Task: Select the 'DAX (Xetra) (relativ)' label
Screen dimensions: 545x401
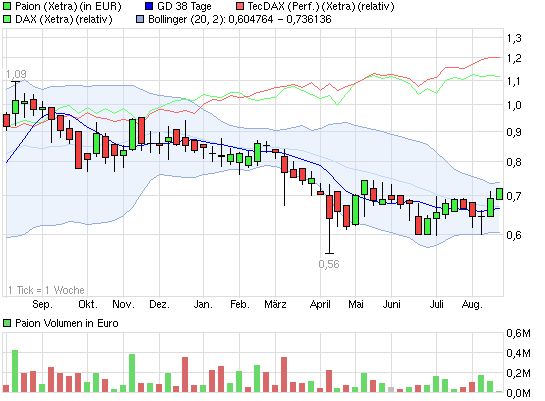Action: [x=64, y=19]
